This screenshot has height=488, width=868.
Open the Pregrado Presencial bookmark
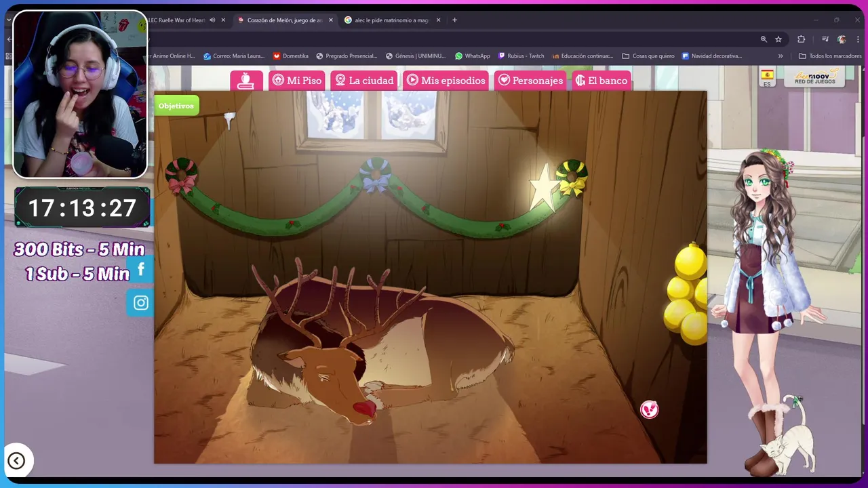tap(347, 56)
